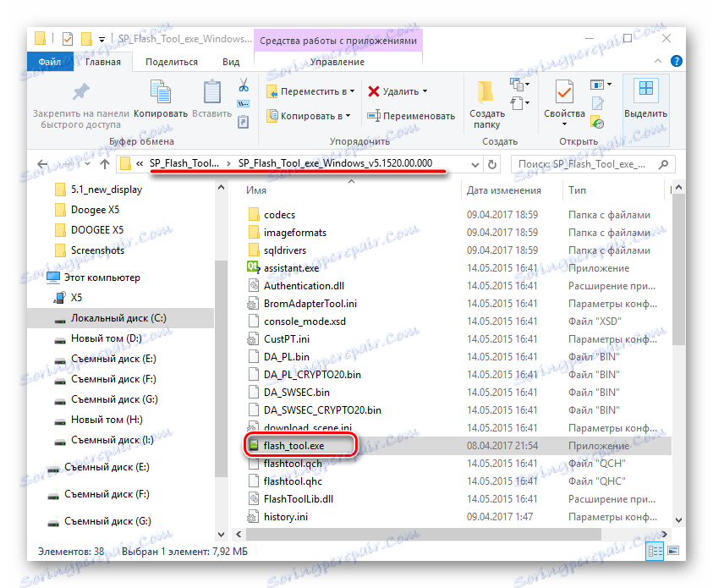Screen dimensions: 713x588
Task: Click the red X Удалить icon
Action: [373, 91]
